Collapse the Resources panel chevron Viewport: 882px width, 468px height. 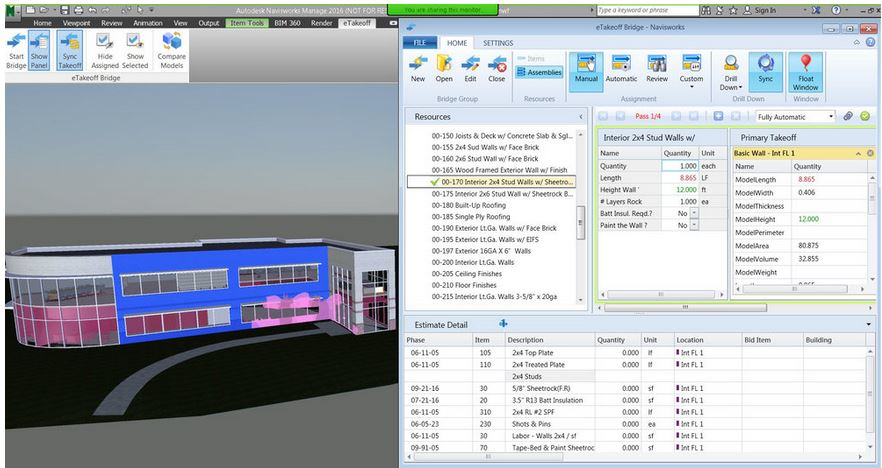[581, 117]
